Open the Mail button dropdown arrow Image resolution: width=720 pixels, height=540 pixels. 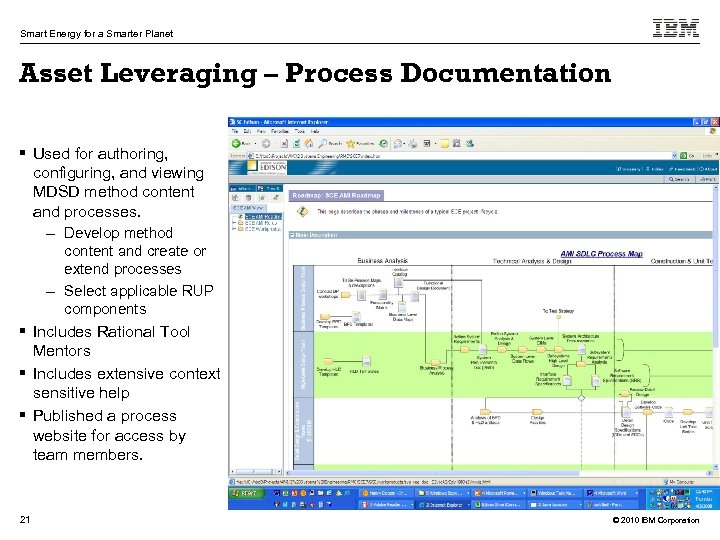point(404,144)
